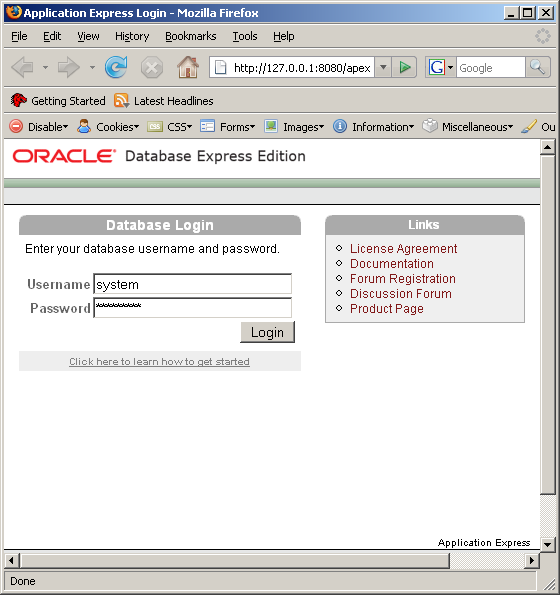Open the Discussion Forum link
The height and width of the screenshot is (595, 560).
click(x=401, y=294)
